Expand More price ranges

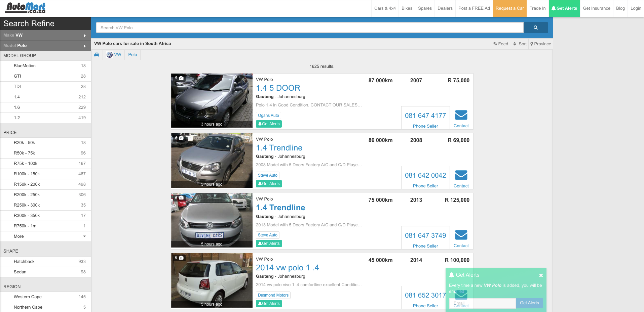click(x=45, y=236)
